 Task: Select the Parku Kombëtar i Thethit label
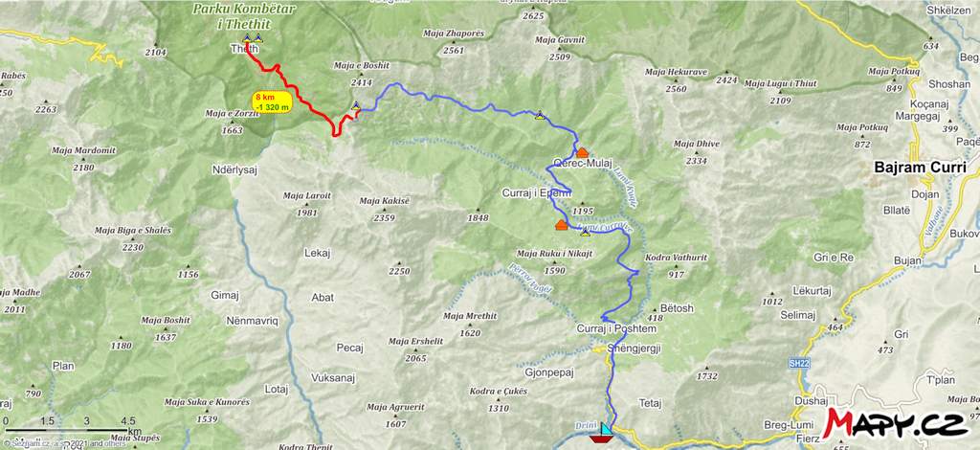235,17
